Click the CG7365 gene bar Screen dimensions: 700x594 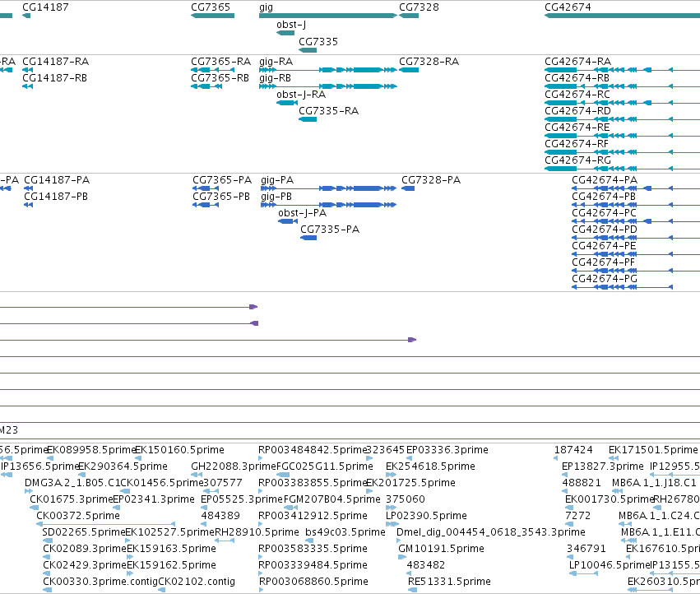212,16
